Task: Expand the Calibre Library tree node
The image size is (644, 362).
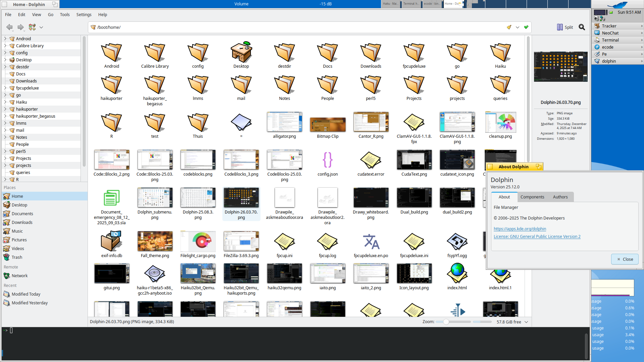Action: (5, 46)
